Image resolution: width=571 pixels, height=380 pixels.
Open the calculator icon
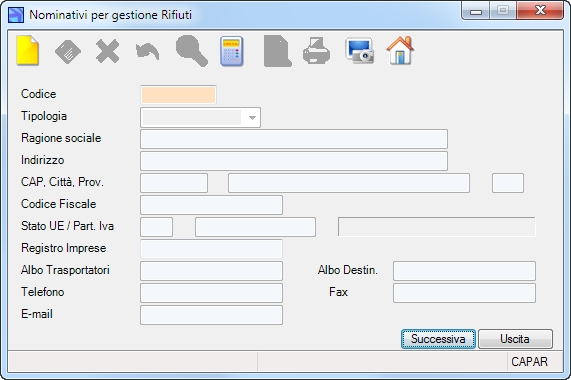[232, 51]
